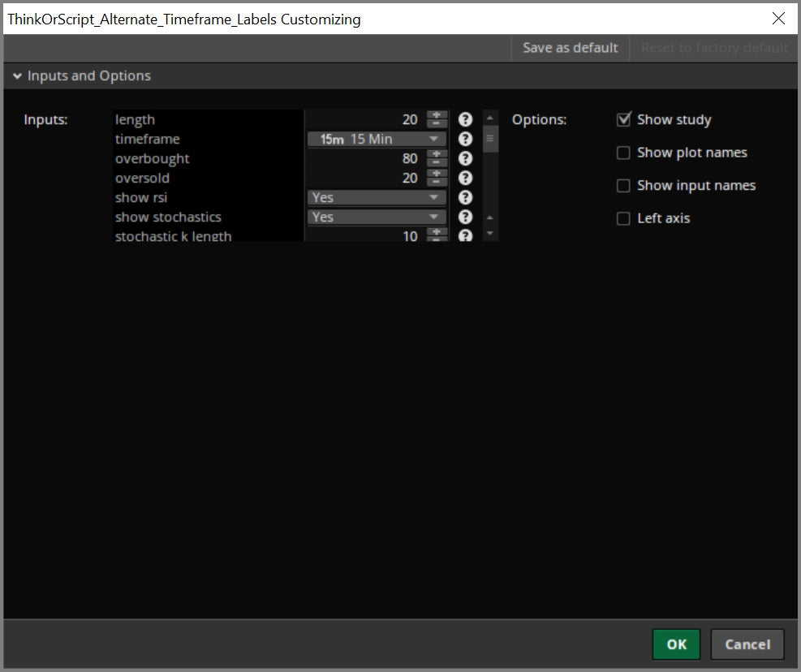Select the 'timeframe' input name
Image resolution: width=801 pixels, height=672 pixels.
click(x=148, y=139)
